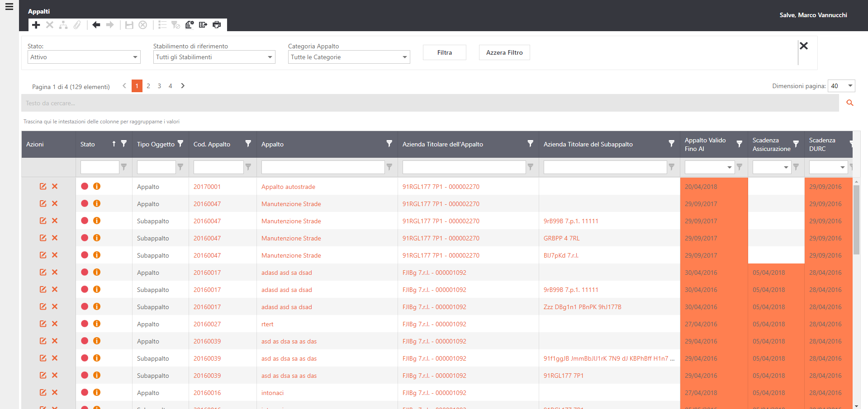Go to page 2
The image size is (868, 409).
pyautogui.click(x=148, y=86)
